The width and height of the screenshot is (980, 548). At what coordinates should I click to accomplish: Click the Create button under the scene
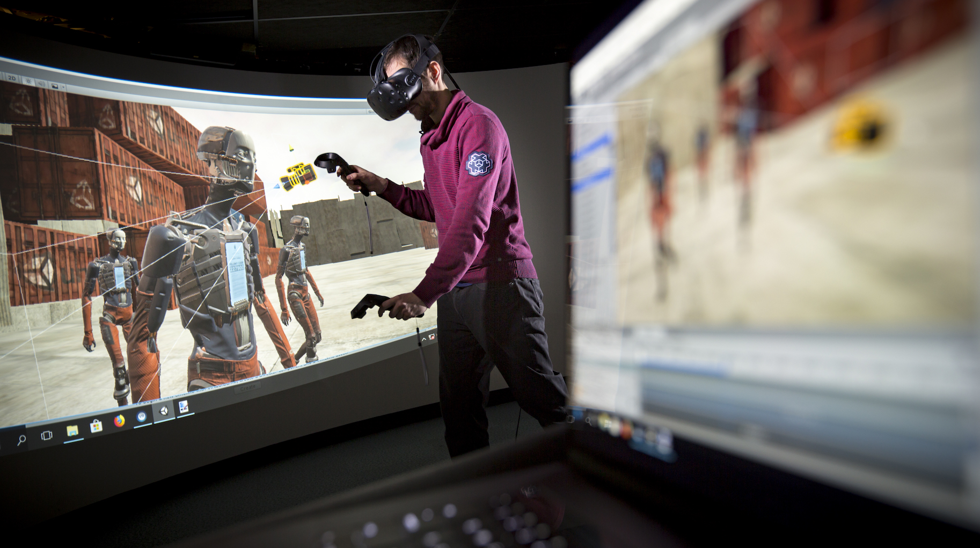click(x=248, y=386)
